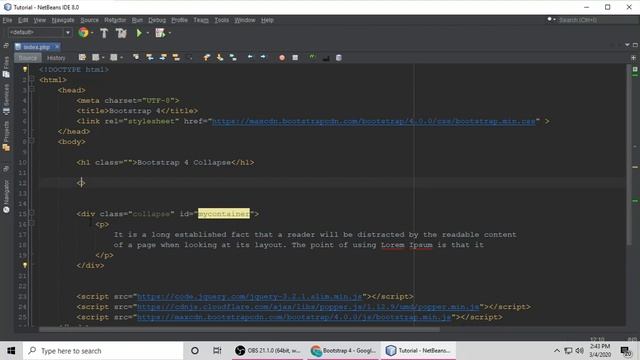
Task: Click Clean and Build Project icon
Action: [x=121, y=33]
